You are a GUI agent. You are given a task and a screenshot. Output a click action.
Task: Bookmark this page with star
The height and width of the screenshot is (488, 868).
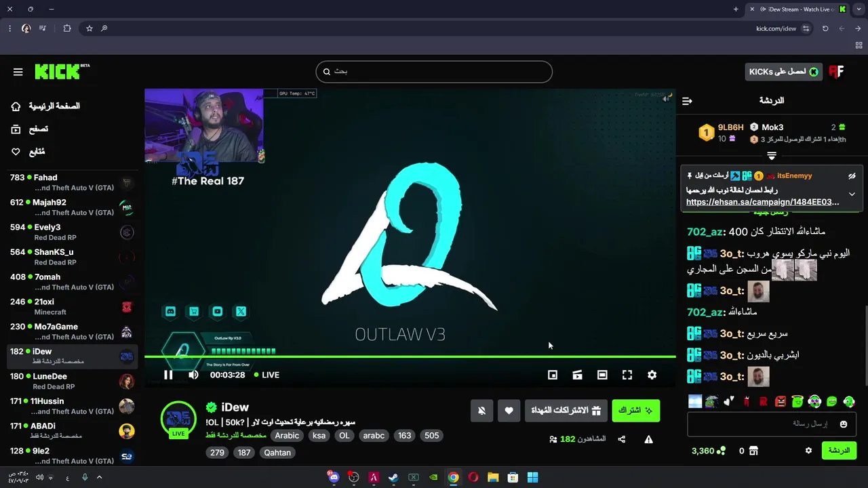89,28
